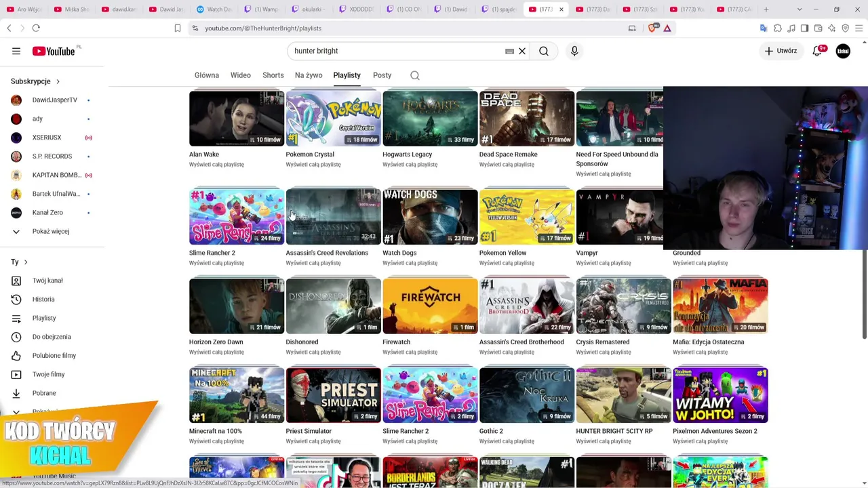Click the Assassin's Creed Revelations title

coord(327,253)
